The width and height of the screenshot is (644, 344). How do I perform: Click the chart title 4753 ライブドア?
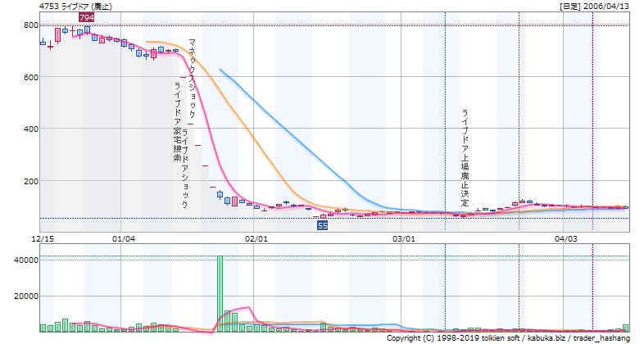75,7
